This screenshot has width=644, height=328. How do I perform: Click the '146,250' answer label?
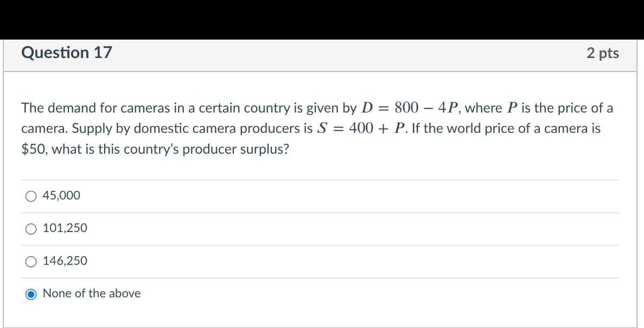pos(65,261)
